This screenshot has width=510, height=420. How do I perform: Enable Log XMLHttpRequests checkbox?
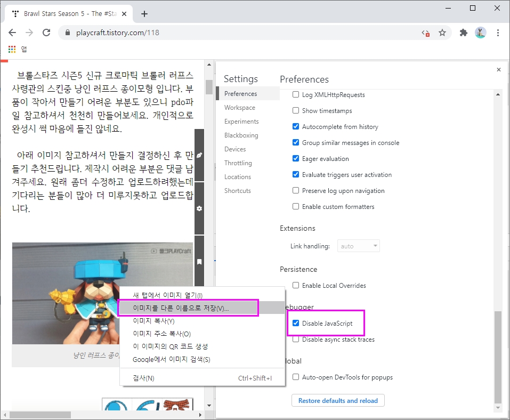coord(296,94)
